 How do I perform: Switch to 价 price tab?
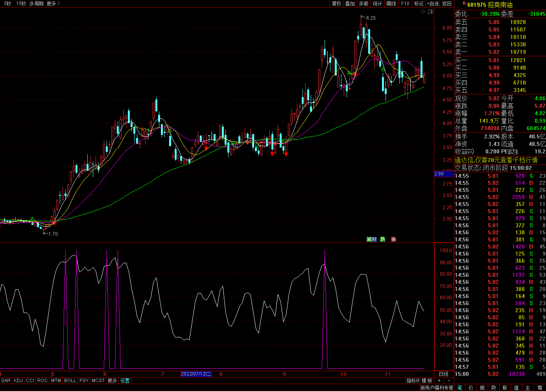click(x=471, y=388)
